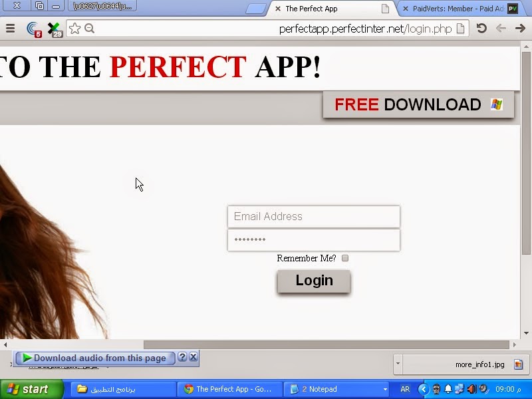Image resolution: width=532 pixels, height=399 pixels.
Task: Click the white bell tray icon
Action: (448, 389)
